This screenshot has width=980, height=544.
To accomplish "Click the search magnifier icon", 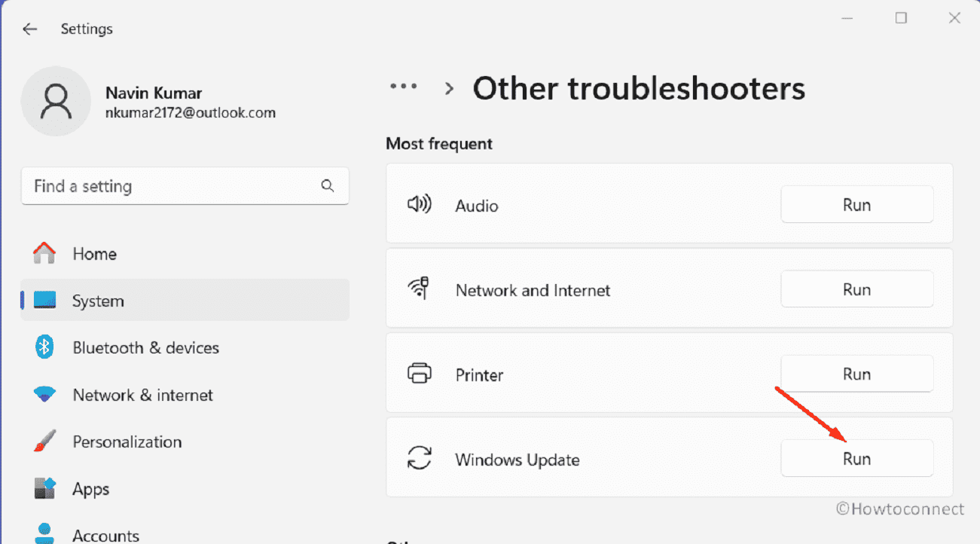I will [328, 186].
